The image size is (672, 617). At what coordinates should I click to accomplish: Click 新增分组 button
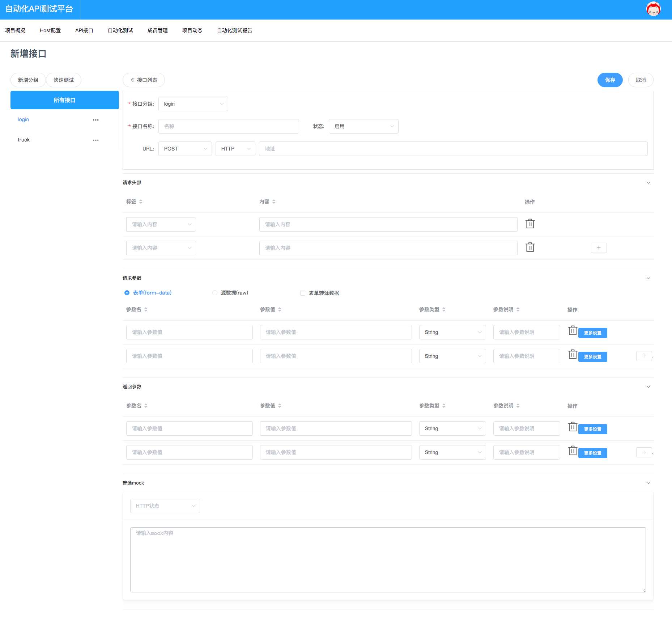pos(28,80)
